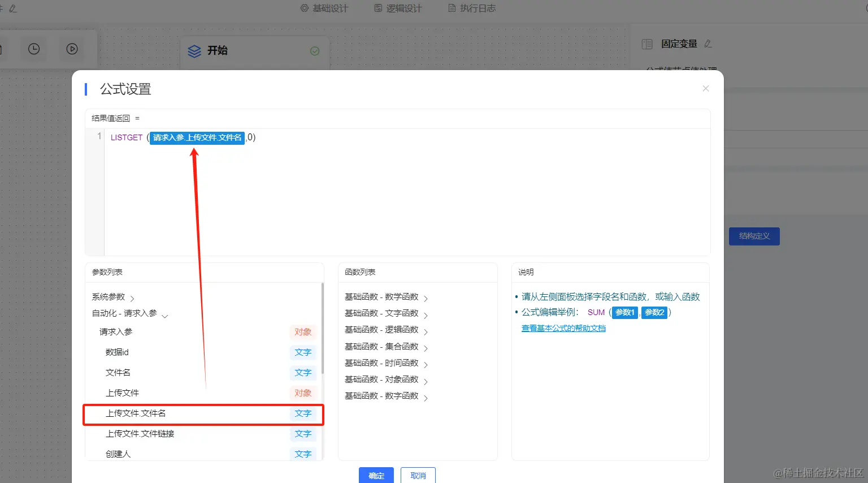Expand 基础函数 - 逻辑函数 category

pyautogui.click(x=387, y=330)
